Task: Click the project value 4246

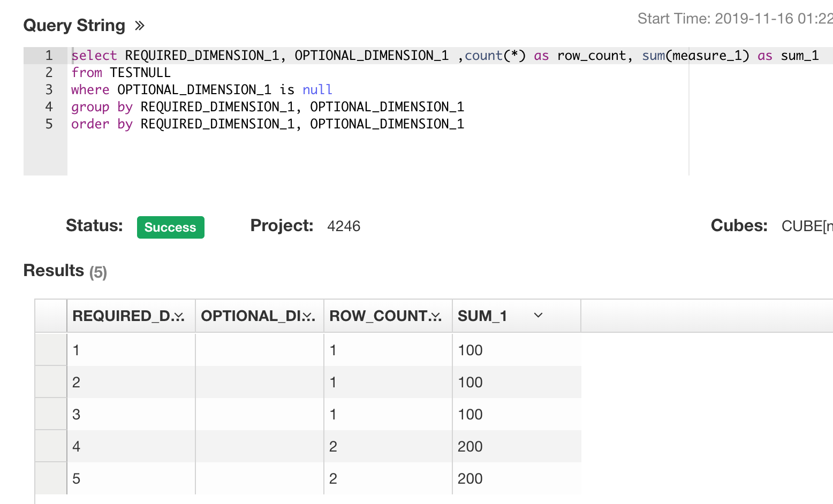Action: pos(344,226)
